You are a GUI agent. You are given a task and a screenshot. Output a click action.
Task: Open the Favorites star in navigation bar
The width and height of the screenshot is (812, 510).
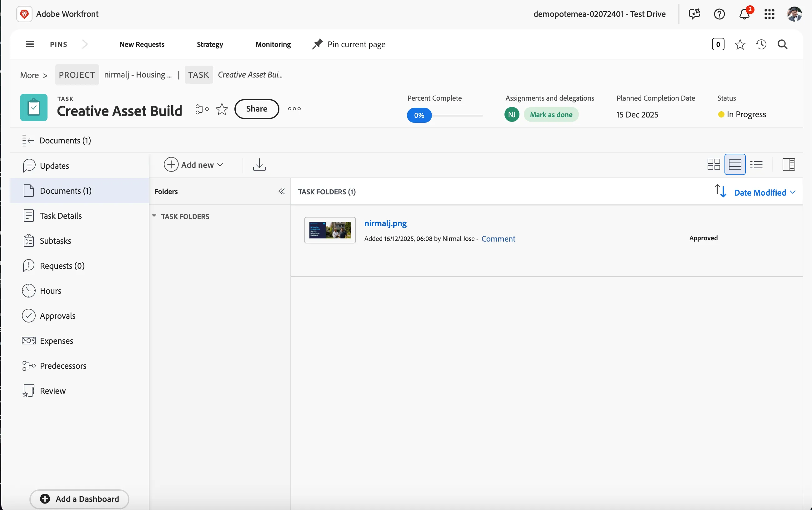pos(740,44)
